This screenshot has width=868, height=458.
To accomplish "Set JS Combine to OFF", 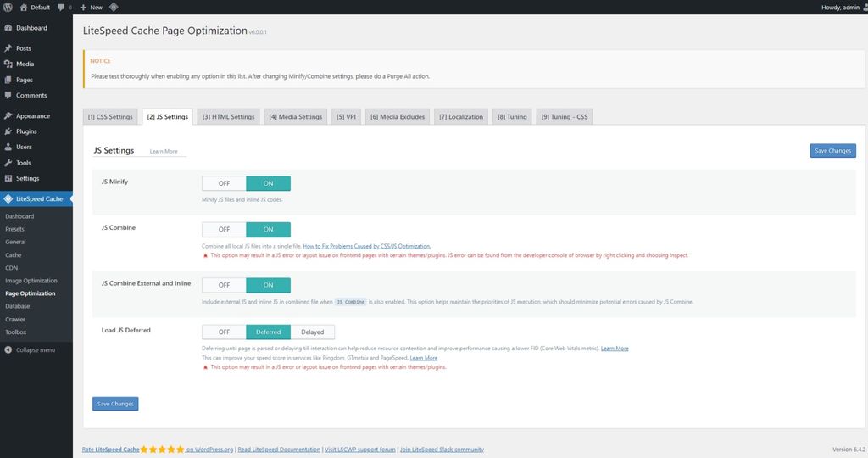I will pyautogui.click(x=224, y=229).
